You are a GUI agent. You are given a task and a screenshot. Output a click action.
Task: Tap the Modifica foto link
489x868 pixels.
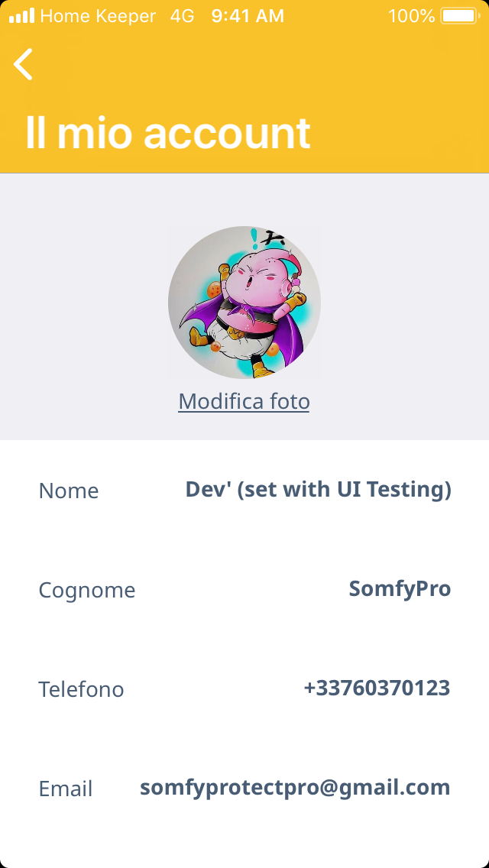[x=244, y=401]
